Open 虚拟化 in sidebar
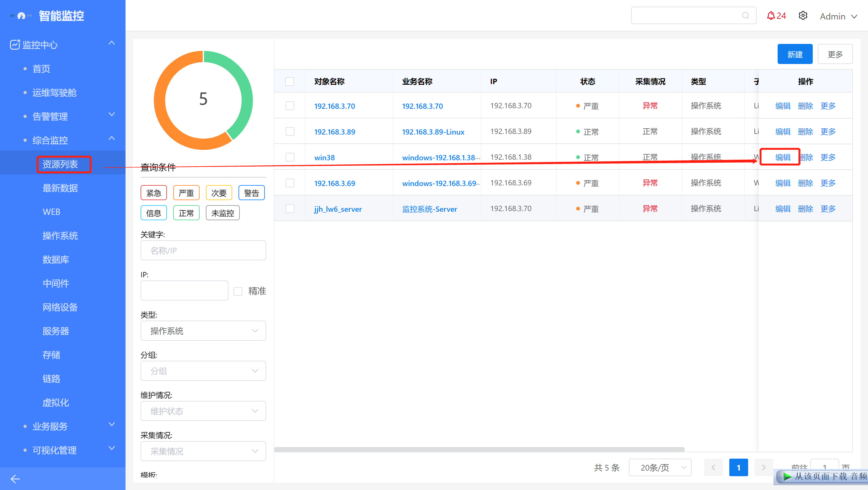The width and height of the screenshot is (868, 490). pos(56,402)
